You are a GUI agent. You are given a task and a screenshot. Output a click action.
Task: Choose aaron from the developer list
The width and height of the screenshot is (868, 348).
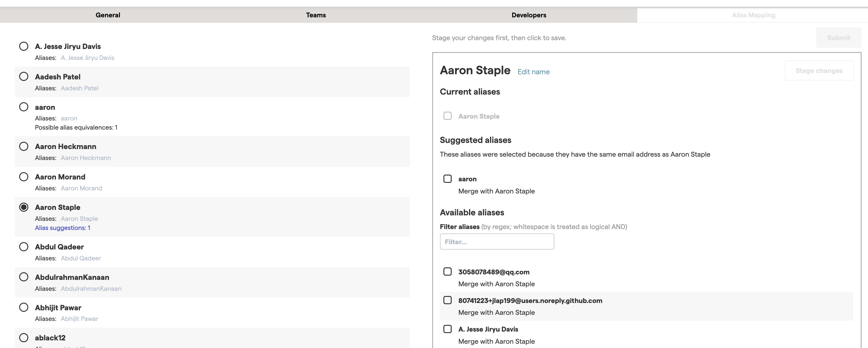[24, 107]
